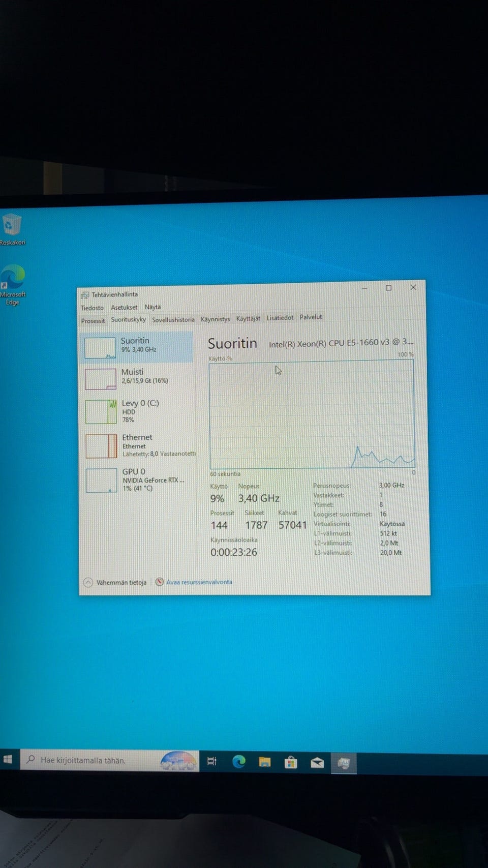488x868 pixels.
Task: Click the 57041 handles value
Action: tap(292, 525)
